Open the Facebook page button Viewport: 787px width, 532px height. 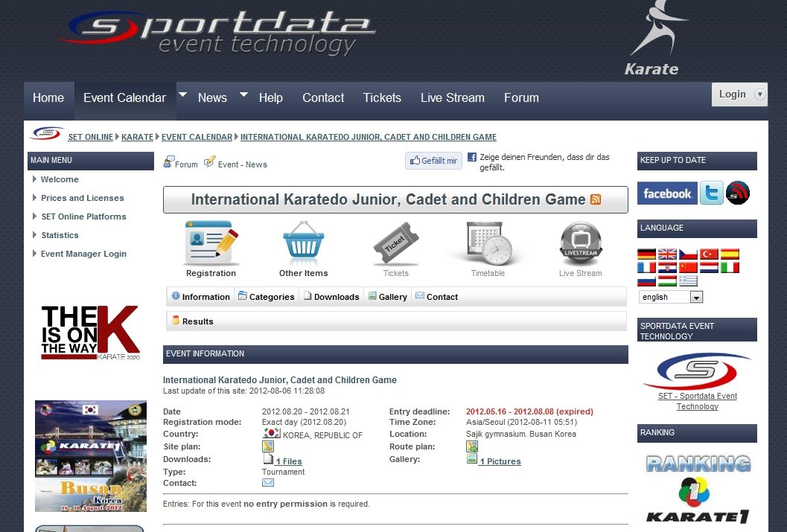pos(668,193)
